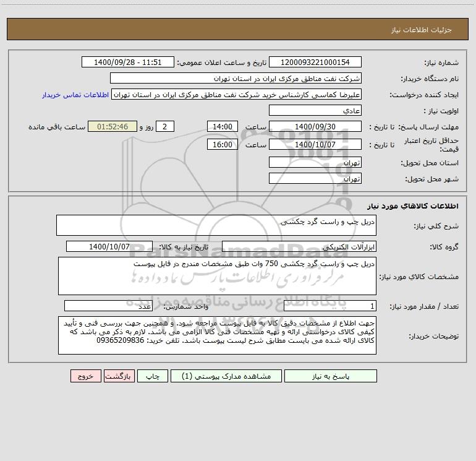
Task: Click the استان محل تحویل label
Action: tap(430, 163)
